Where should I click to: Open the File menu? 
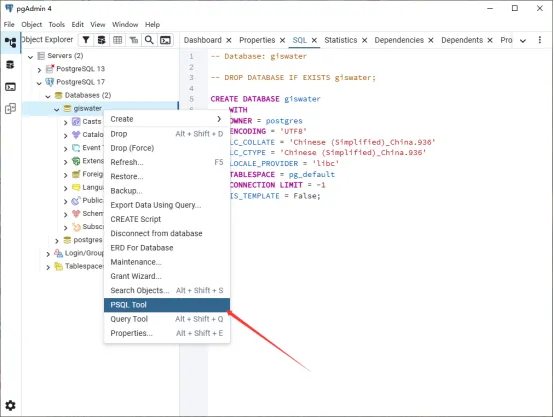tap(9, 24)
